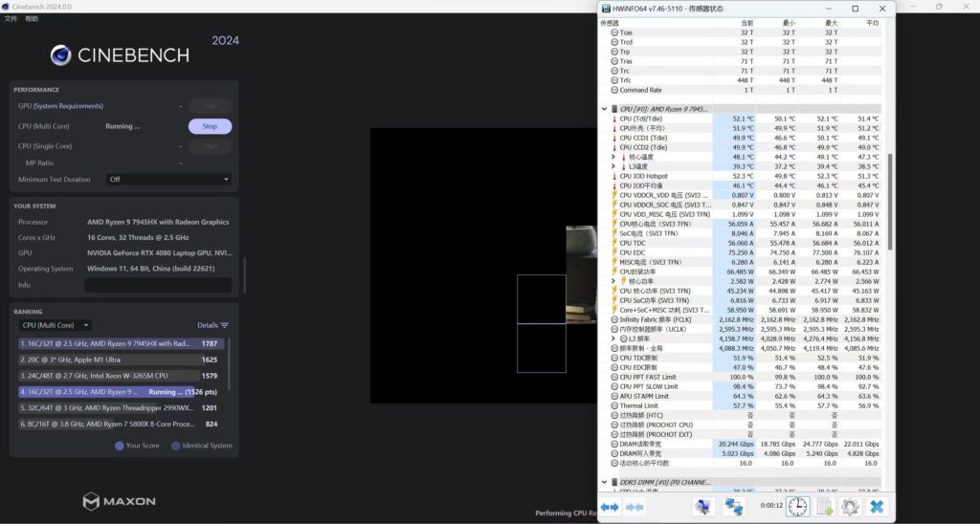This screenshot has width=980, height=524.
Task: Click the 最大 column header
Action: click(x=831, y=23)
